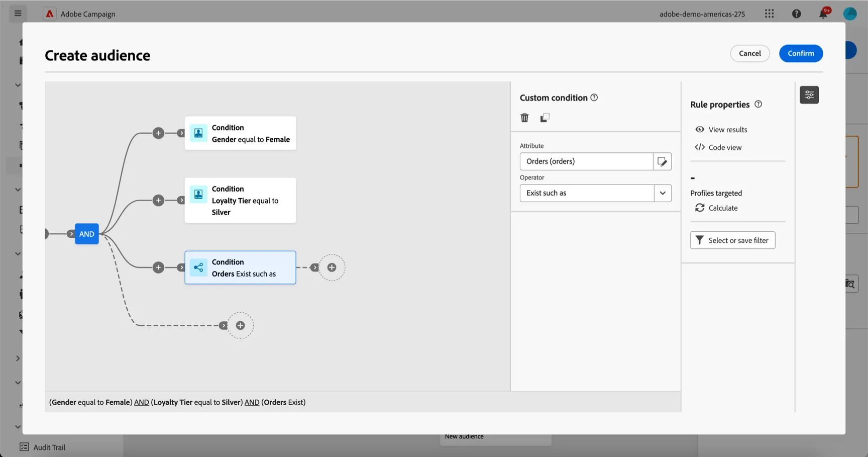Toggle the rule properties settings panel

tap(809, 95)
